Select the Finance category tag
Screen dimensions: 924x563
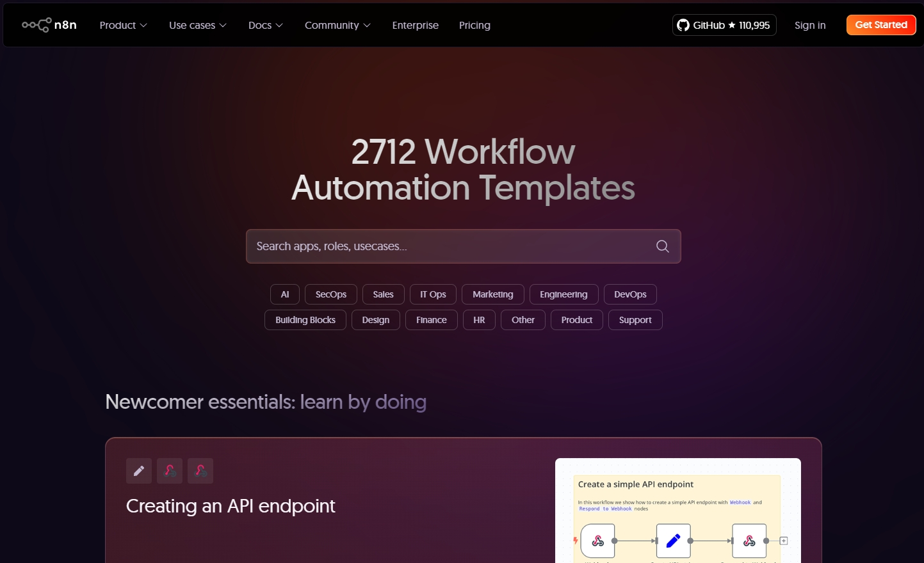(432, 320)
